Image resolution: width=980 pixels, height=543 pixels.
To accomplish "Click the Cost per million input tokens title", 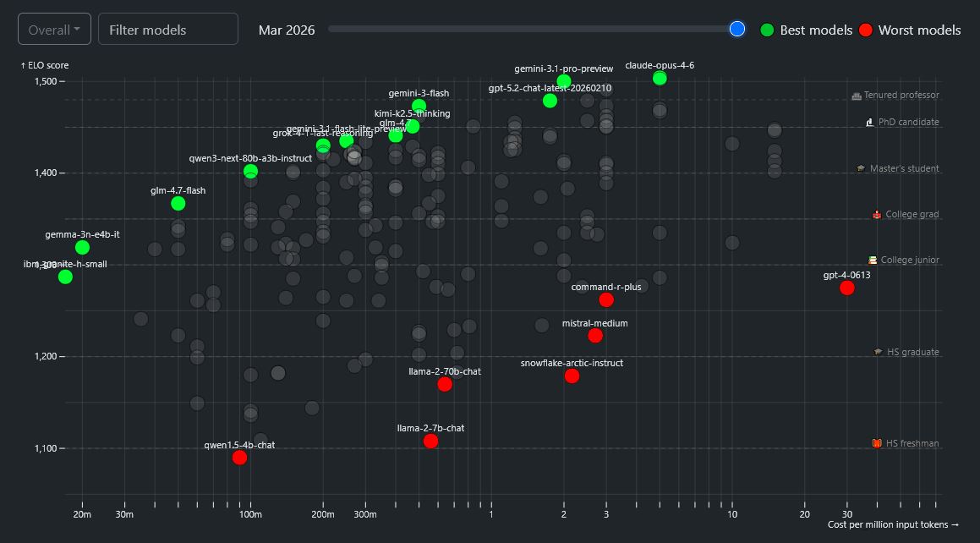I will (x=893, y=524).
